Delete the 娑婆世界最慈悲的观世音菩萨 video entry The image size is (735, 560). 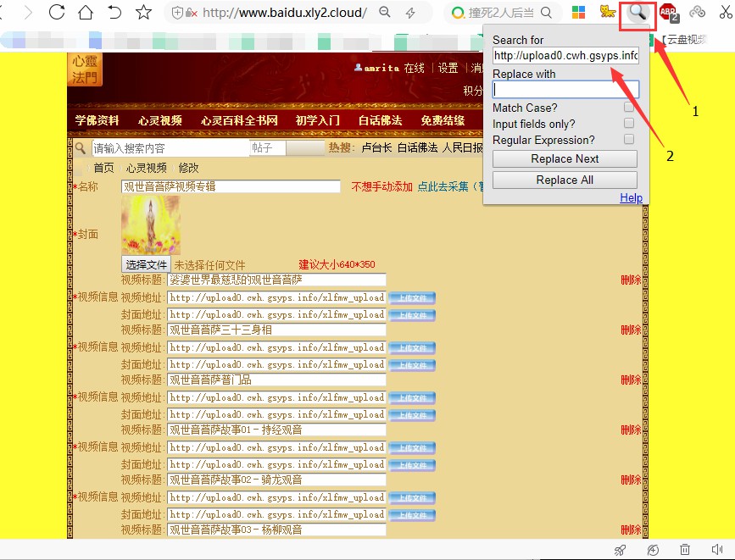coord(631,280)
